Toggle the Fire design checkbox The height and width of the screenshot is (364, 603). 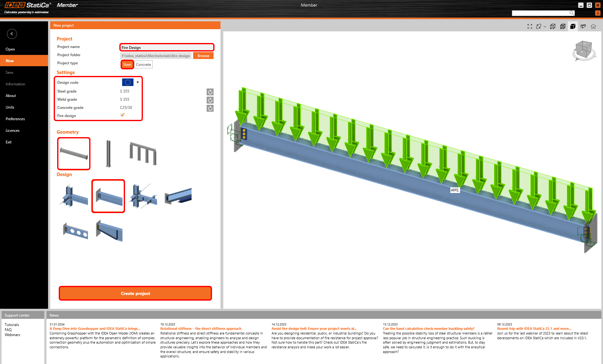coord(122,115)
